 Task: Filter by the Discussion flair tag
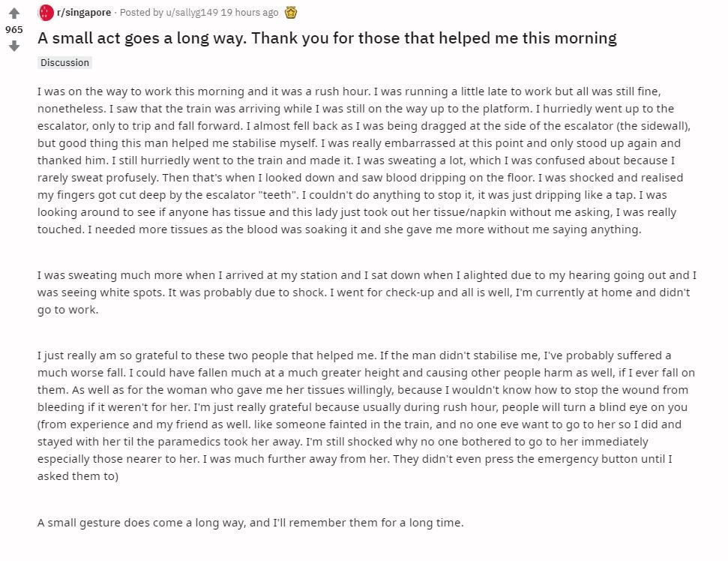pos(64,63)
